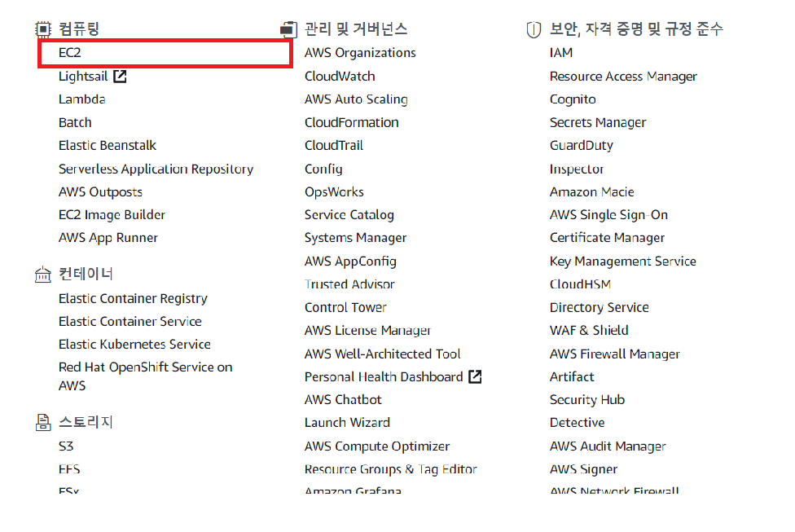Open EC2 Image Builder
The width and height of the screenshot is (795, 532).
(x=112, y=215)
